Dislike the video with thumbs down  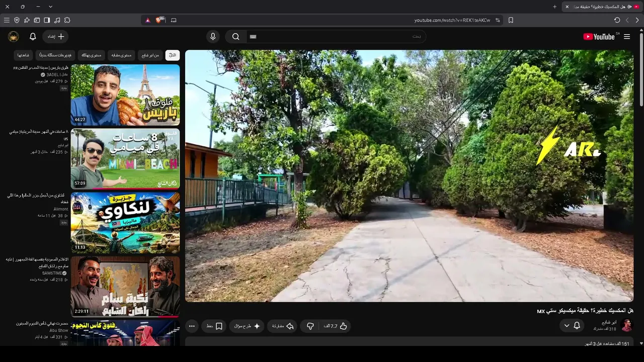click(310, 326)
